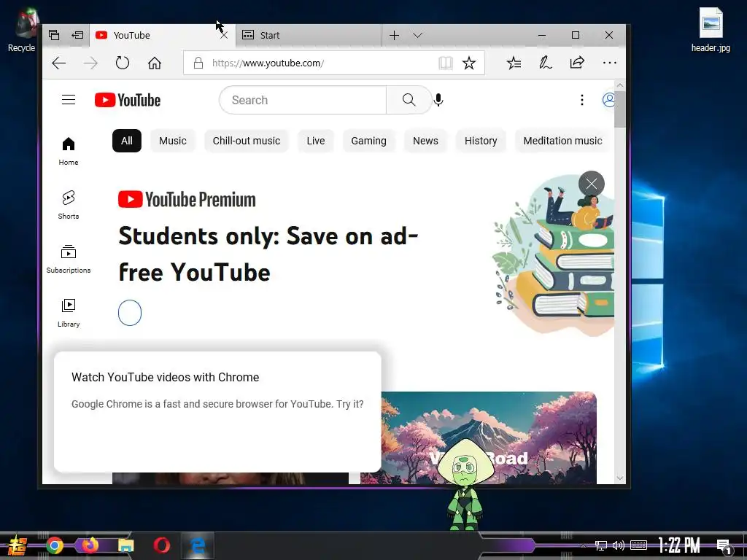Open the Favorites hub
This screenshot has width=747, height=560.
point(514,63)
